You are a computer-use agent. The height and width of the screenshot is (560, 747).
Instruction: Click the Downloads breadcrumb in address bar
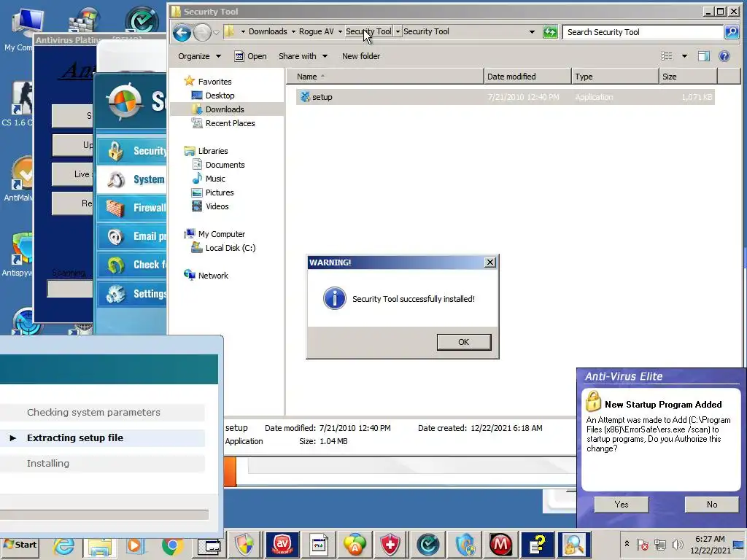[x=268, y=31]
